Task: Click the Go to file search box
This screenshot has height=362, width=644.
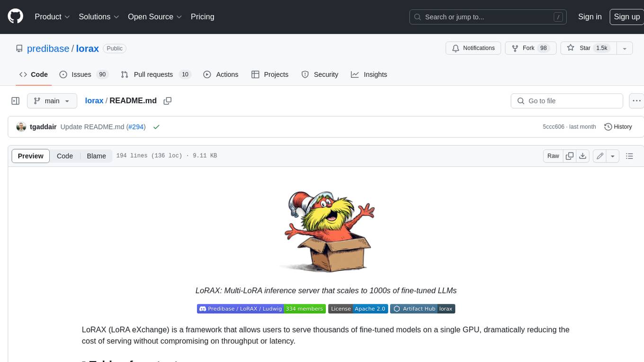Action: [567, 101]
